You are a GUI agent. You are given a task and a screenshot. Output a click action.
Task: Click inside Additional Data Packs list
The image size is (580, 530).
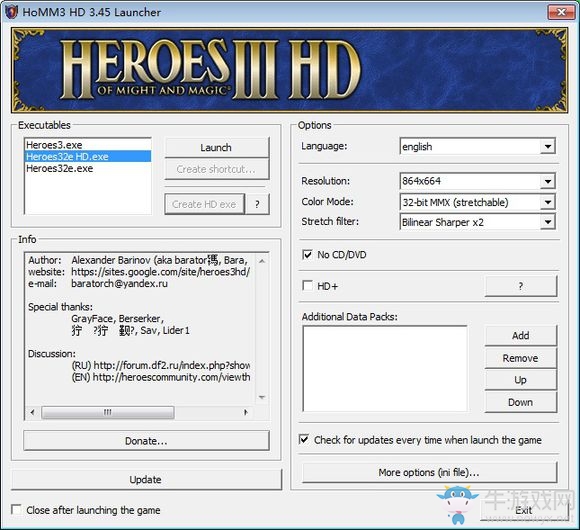[x=385, y=368]
